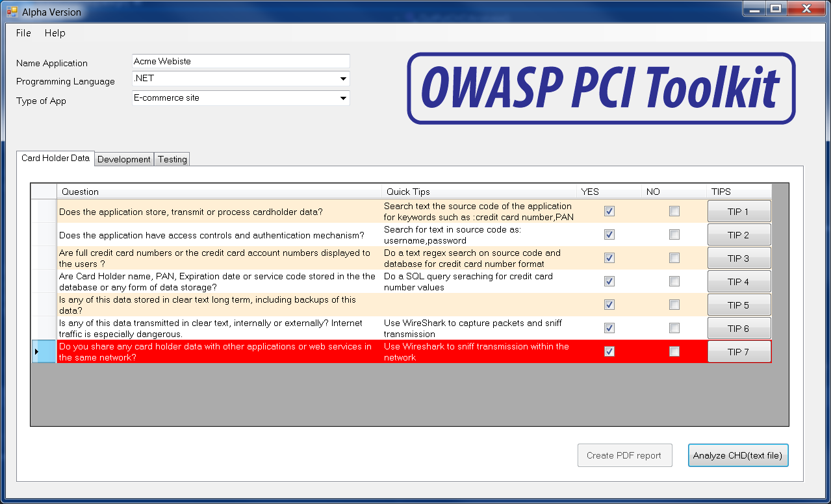Open TIP 3 for credit card display question
This screenshot has width=831, height=504.
pos(739,257)
